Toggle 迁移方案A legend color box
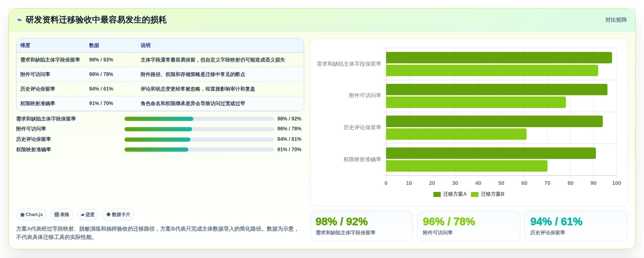Image resolution: width=644 pixels, height=258 pixels. (437, 194)
